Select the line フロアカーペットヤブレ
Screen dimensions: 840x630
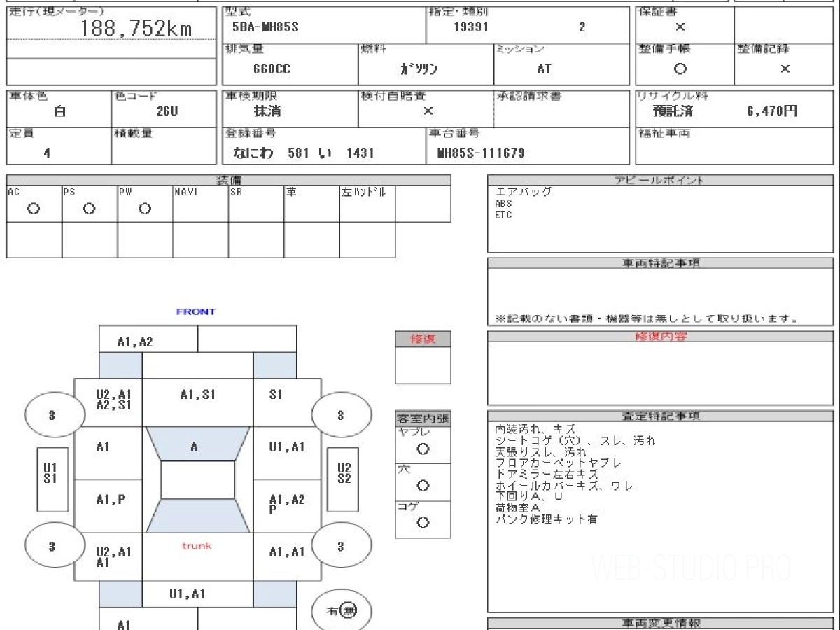point(558,463)
